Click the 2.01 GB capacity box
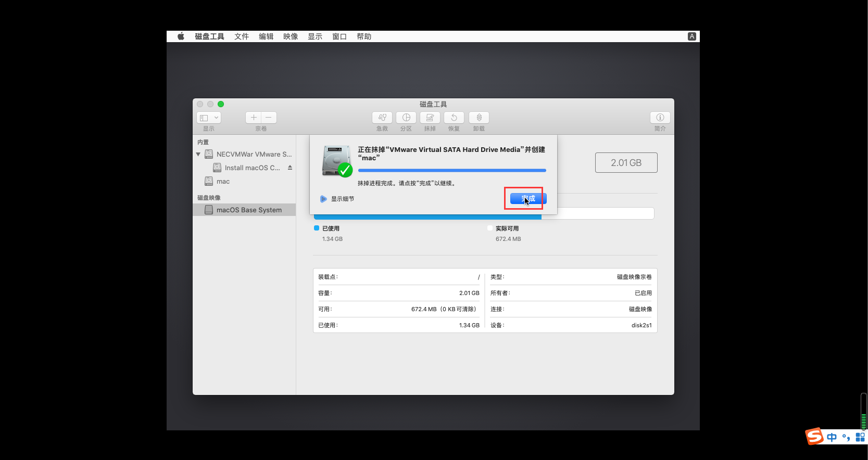The width and height of the screenshot is (868, 460). 626,163
